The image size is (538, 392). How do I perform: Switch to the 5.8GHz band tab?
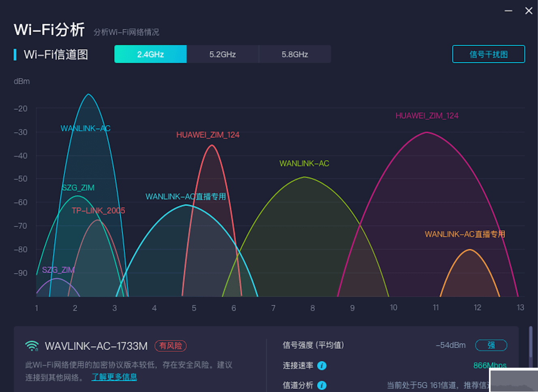(x=295, y=54)
